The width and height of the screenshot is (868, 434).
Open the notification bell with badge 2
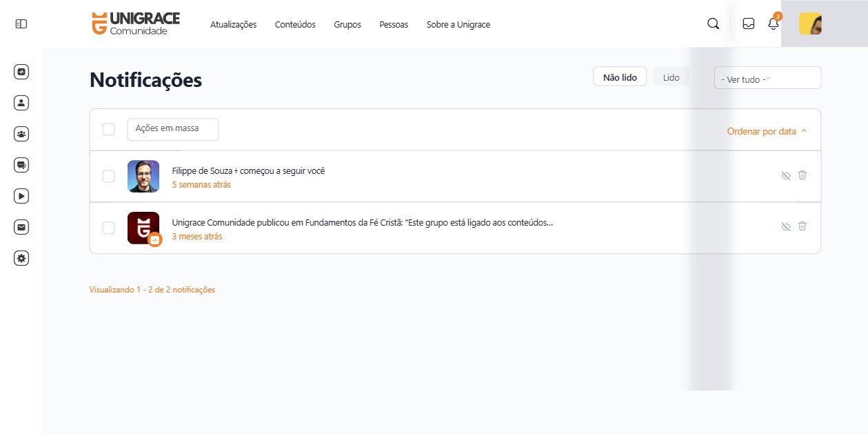click(773, 24)
